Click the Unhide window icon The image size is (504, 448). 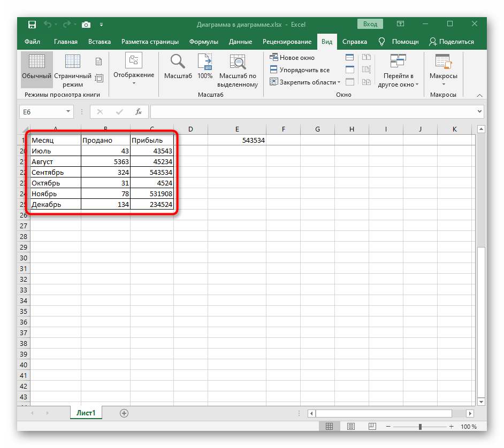click(x=349, y=82)
